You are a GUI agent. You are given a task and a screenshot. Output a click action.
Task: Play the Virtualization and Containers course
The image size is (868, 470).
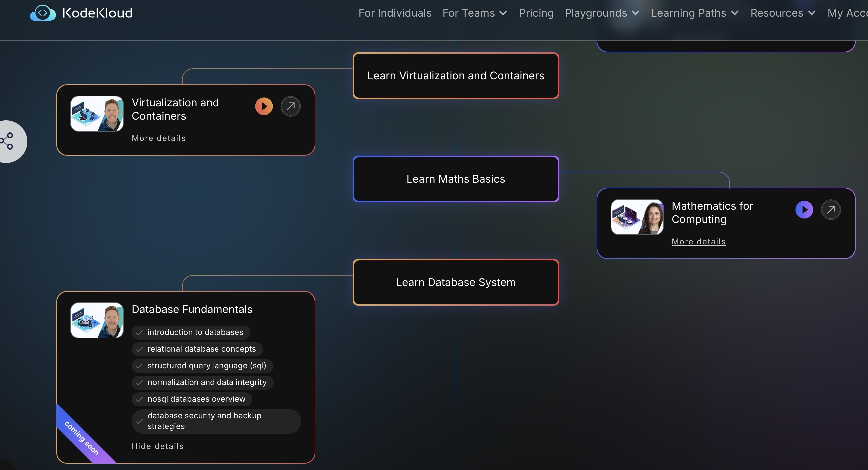[264, 107]
